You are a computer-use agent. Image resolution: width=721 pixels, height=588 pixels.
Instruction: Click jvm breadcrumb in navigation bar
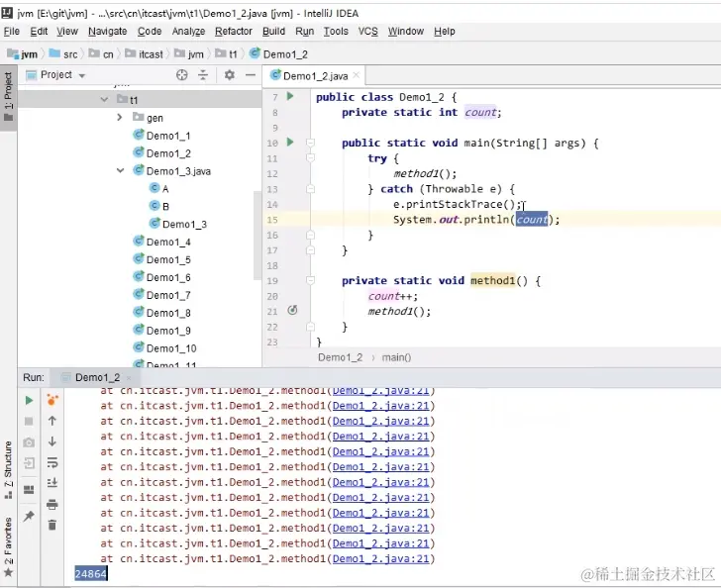23,54
